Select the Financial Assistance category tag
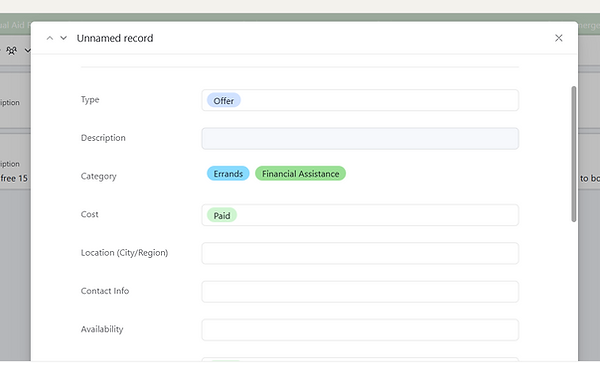 (x=300, y=174)
